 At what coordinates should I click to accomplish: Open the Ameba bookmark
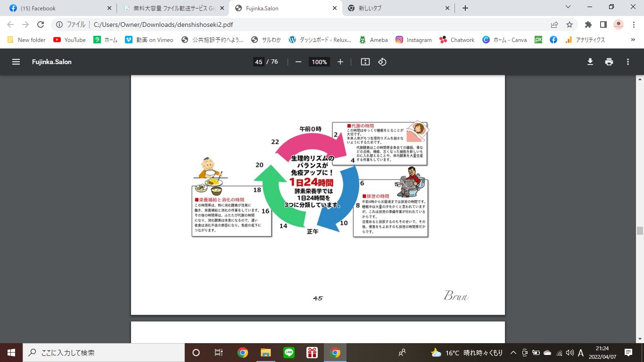(x=373, y=40)
